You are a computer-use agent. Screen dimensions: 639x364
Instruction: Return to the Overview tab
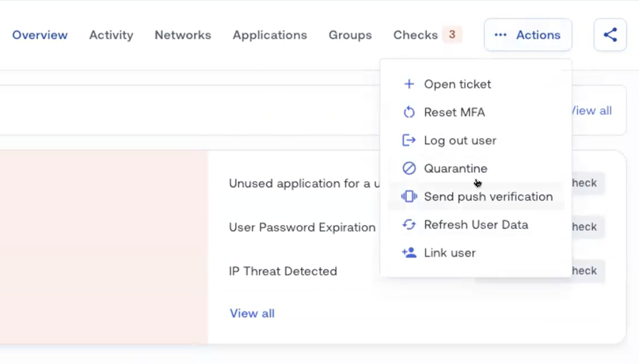click(40, 35)
